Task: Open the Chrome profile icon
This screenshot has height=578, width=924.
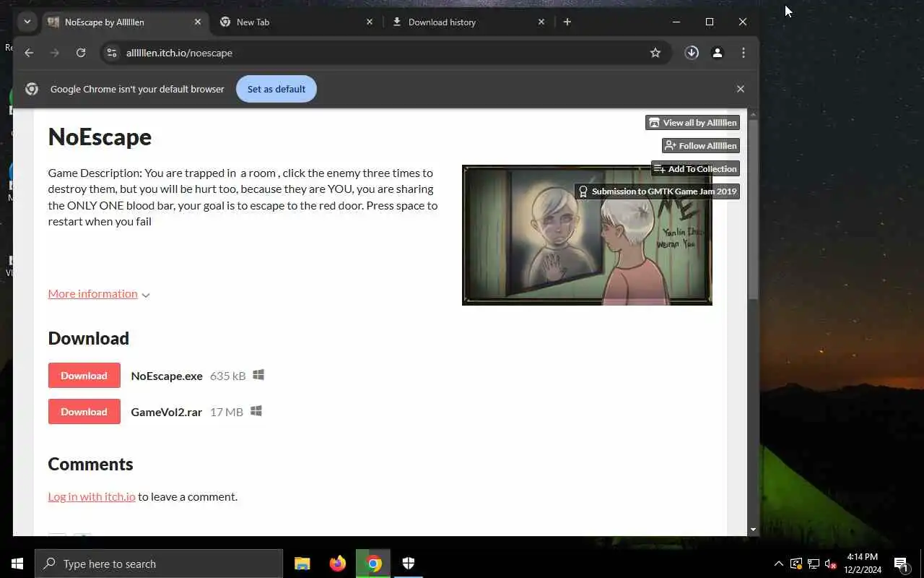Action: point(718,53)
